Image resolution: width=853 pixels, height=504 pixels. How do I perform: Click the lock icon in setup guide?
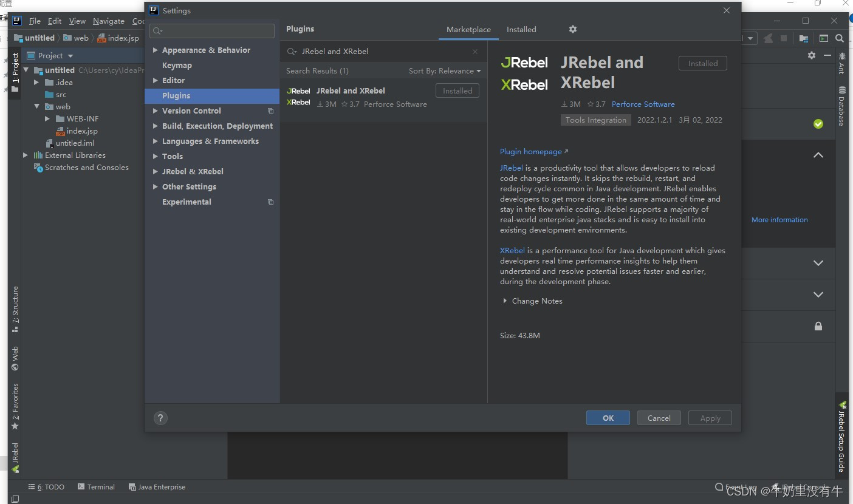point(818,326)
